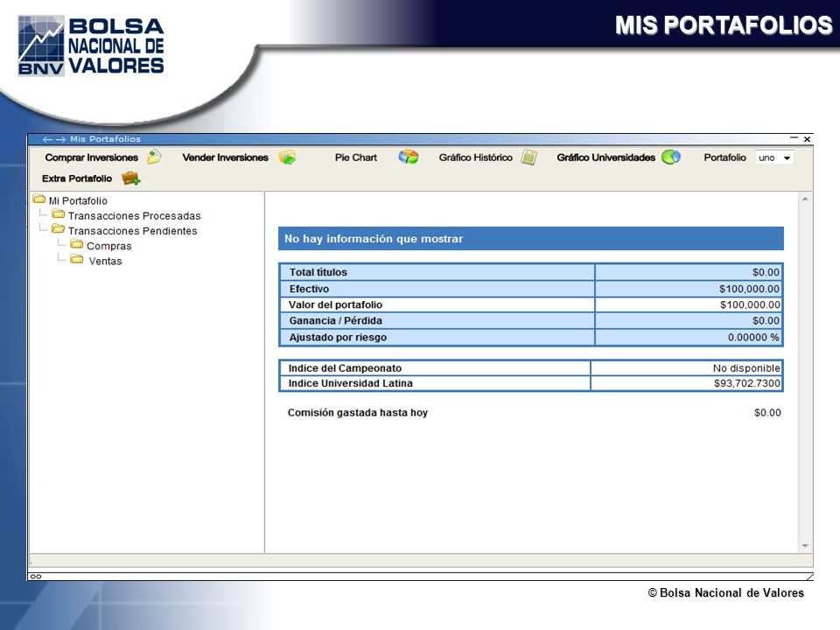Select Compras tree node
Image resolution: width=840 pixels, height=630 pixels.
point(108,246)
